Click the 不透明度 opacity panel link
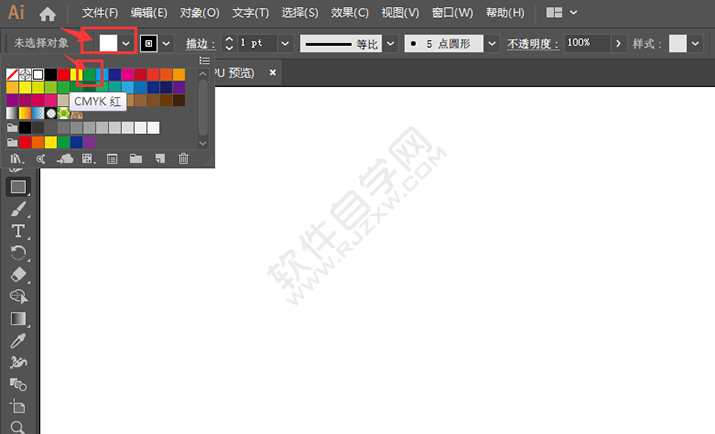The image size is (715, 434). (533, 44)
